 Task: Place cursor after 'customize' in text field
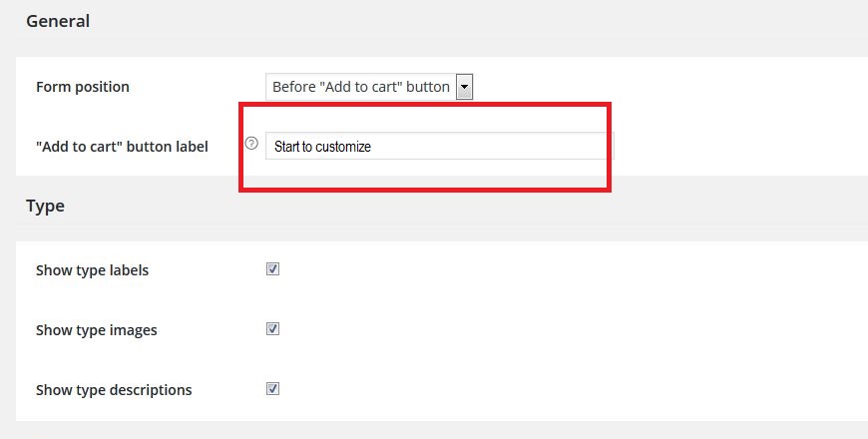[372, 147]
